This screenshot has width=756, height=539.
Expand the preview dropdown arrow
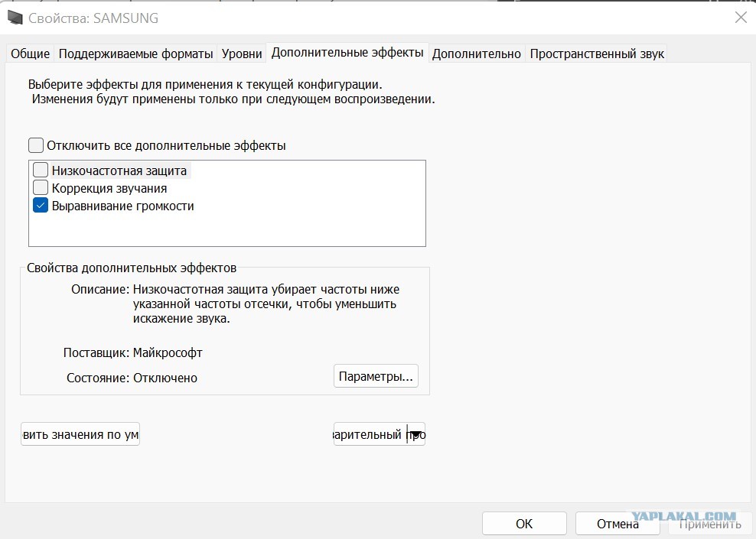416,434
